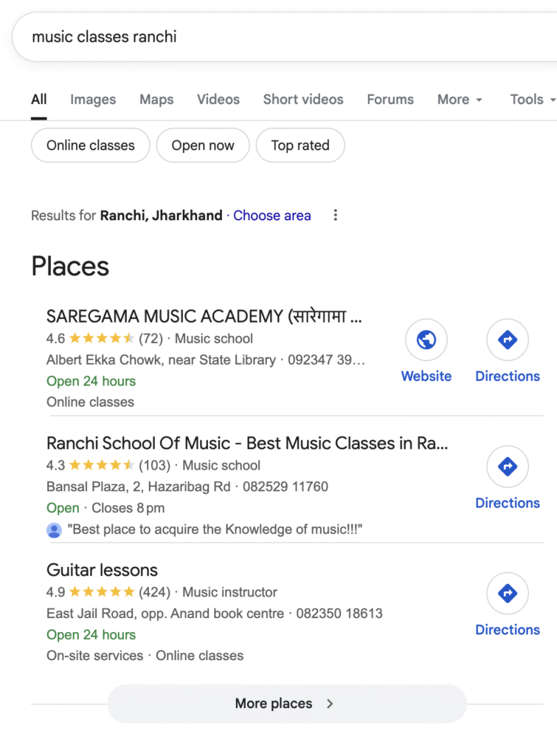The image size is (557, 756).
Task: Switch to the Images tab
Action: (x=93, y=100)
